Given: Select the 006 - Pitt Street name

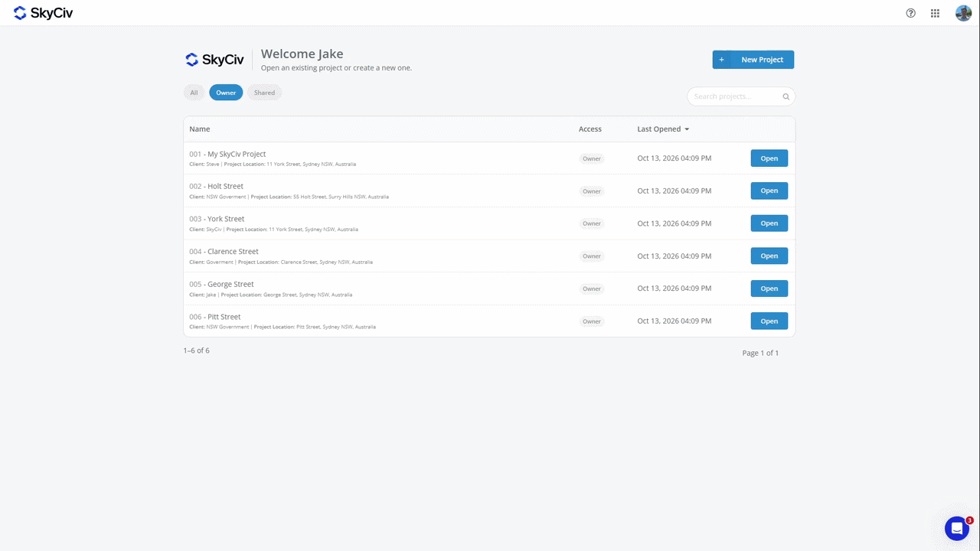Looking at the screenshot, I should click(215, 317).
